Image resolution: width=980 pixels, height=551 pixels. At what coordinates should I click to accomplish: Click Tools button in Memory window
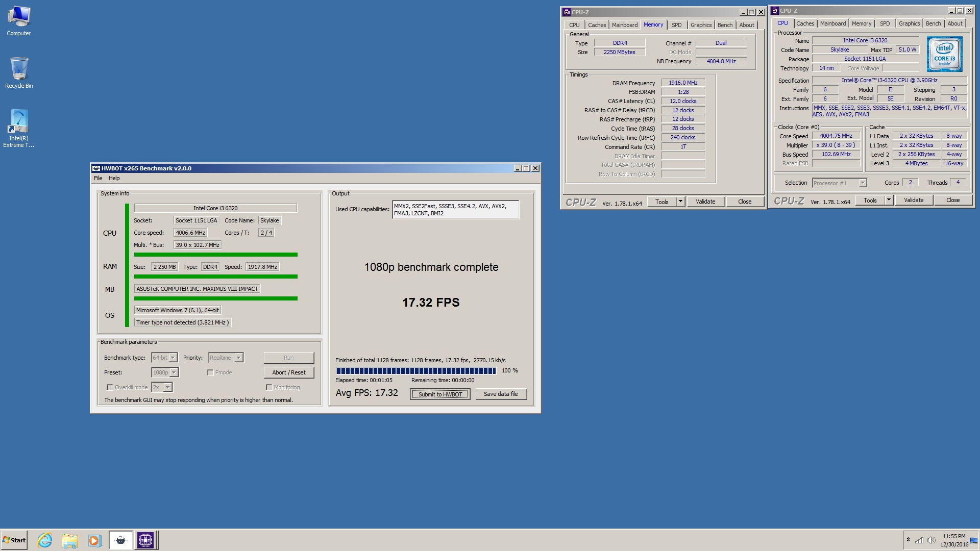(x=662, y=202)
